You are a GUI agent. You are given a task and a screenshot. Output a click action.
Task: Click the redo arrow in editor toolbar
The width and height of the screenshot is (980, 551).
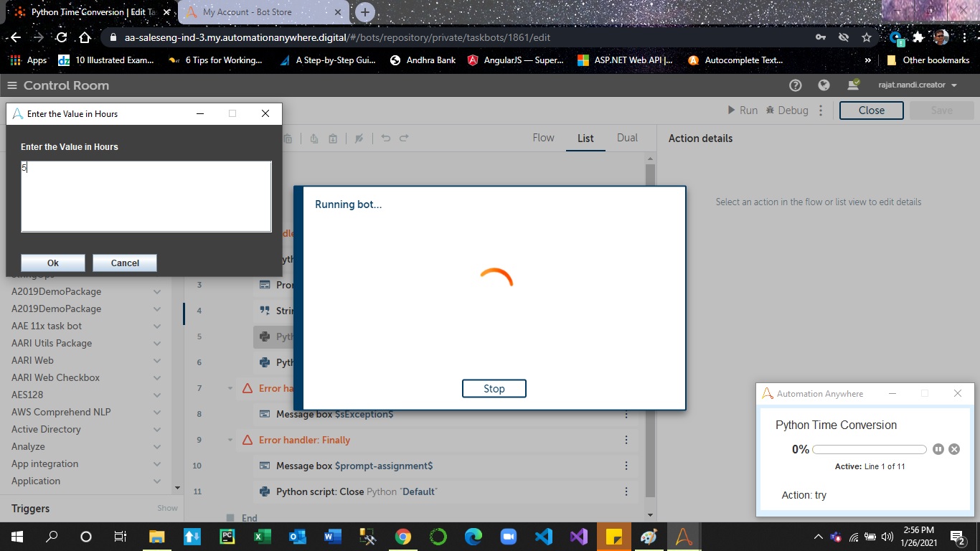[x=404, y=138]
